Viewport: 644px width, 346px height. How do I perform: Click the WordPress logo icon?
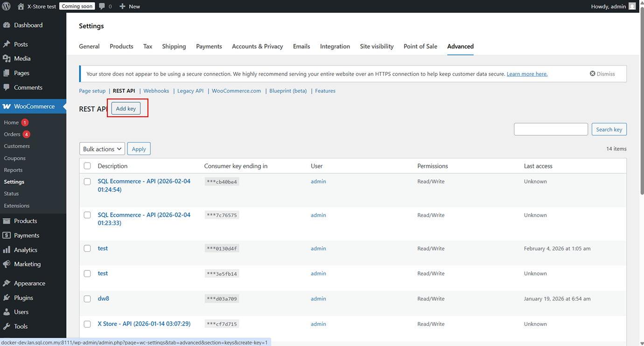click(x=7, y=7)
